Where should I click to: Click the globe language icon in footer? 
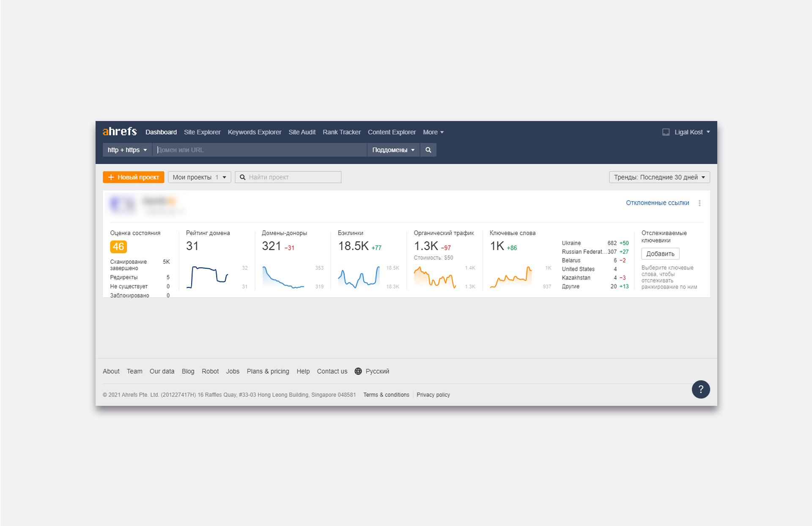point(358,371)
